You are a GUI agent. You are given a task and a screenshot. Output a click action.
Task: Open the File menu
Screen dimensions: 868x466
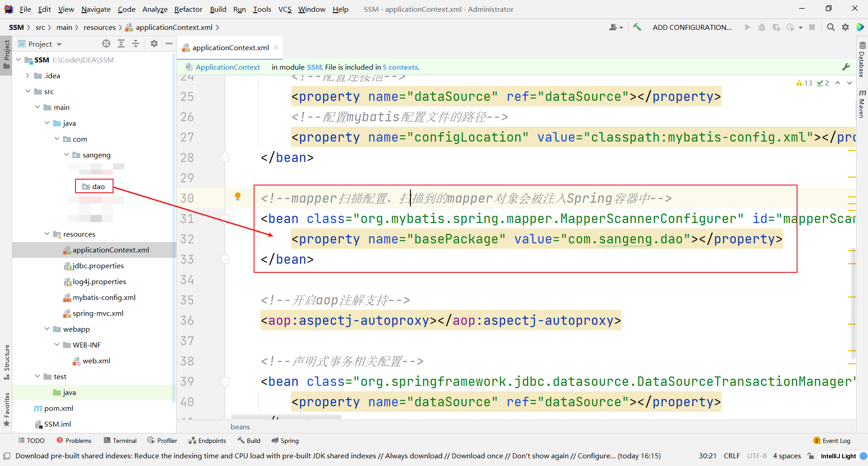pos(25,9)
